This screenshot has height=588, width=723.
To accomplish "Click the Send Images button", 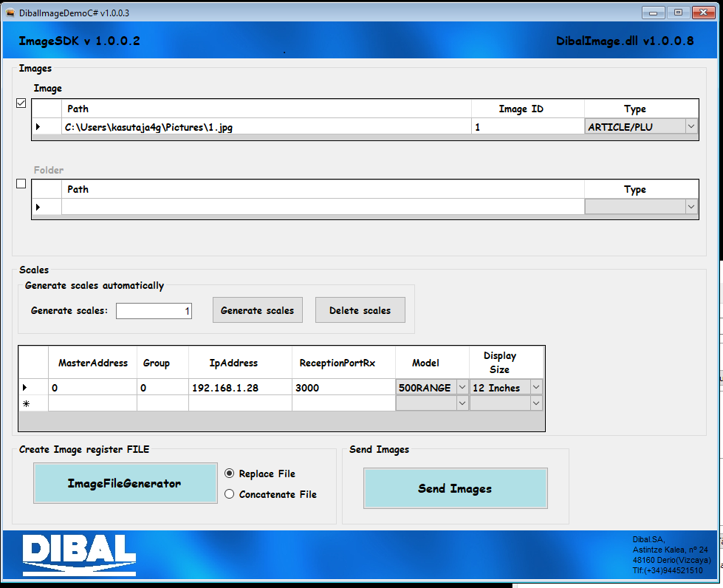I will pyautogui.click(x=456, y=488).
